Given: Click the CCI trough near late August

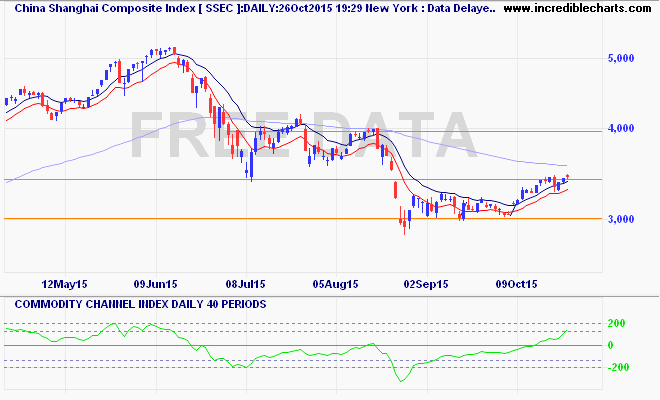Looking at the screenshot, I should 401,381.
